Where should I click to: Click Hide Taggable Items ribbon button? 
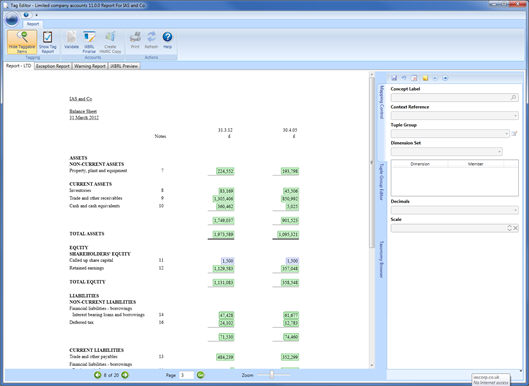coord(22,42)
